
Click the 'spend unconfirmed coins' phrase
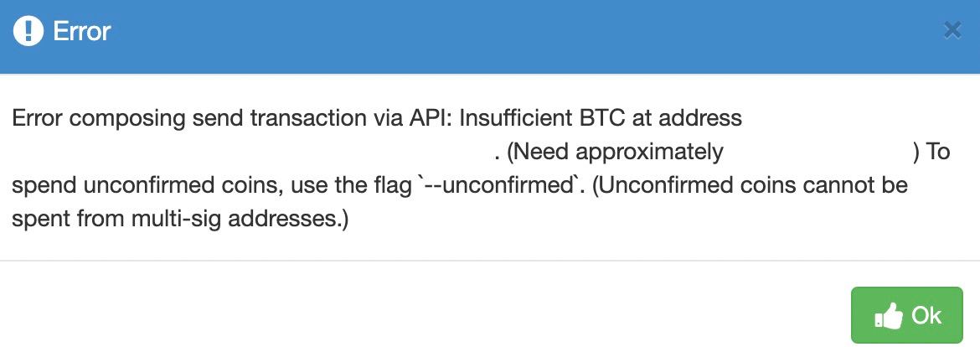[x=137, y=186]
